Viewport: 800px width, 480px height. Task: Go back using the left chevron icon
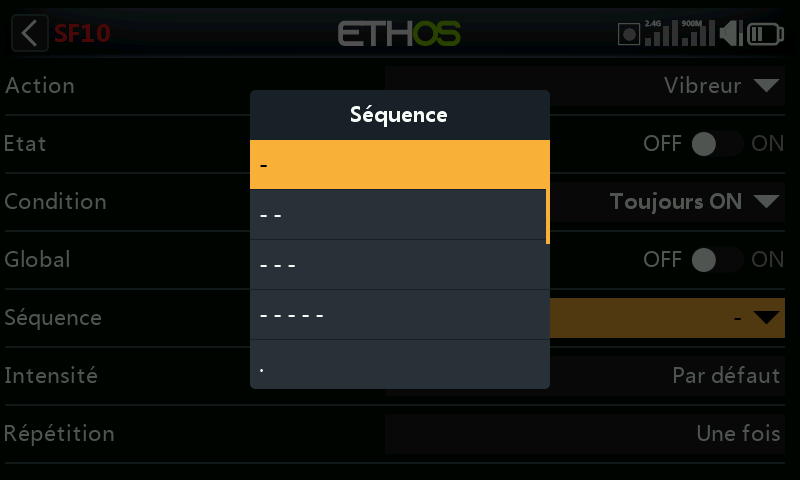pyautogui.click(x=30, y=33)
